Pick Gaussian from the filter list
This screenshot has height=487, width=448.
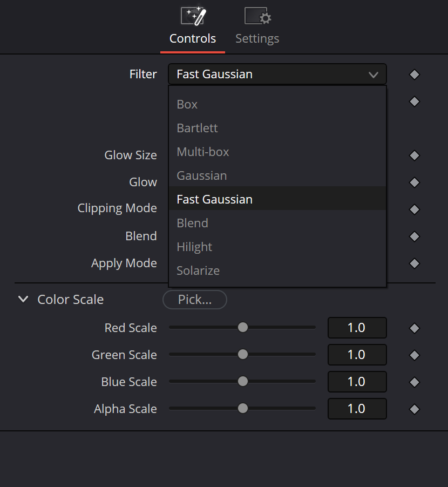pyautogui.click(x=277, y=175)
